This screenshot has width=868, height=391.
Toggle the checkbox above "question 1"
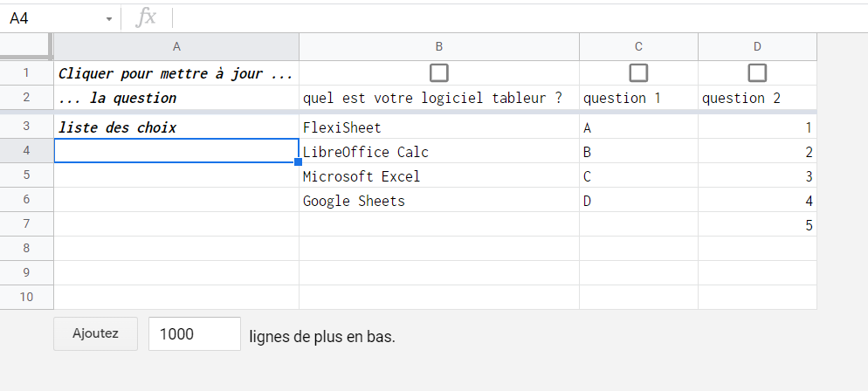coord(638,72)
